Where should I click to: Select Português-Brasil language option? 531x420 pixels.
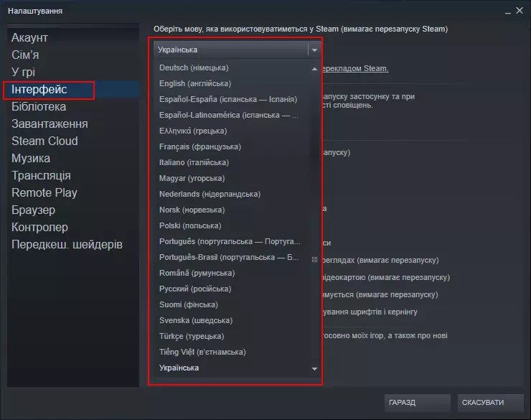[229, 258]
